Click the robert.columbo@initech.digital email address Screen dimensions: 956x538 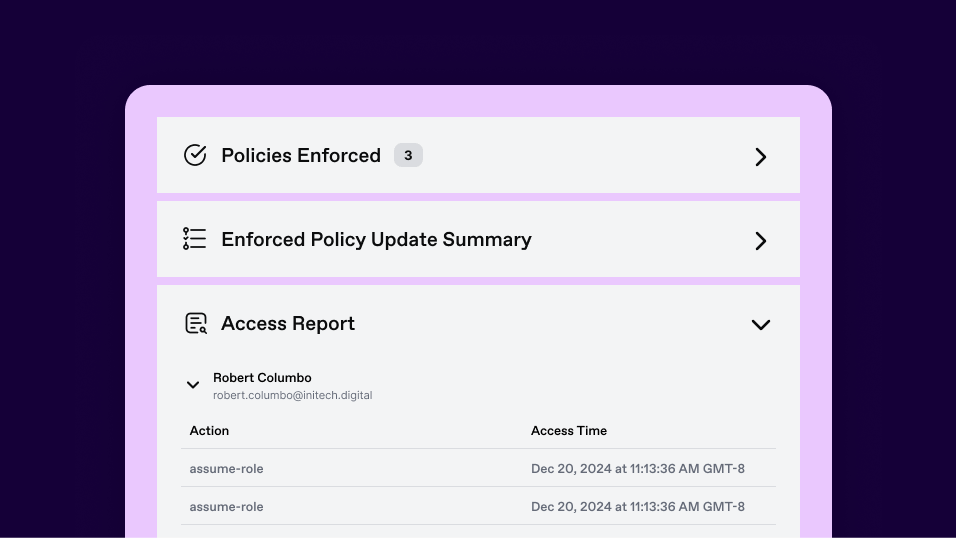(x=292, y=395)
